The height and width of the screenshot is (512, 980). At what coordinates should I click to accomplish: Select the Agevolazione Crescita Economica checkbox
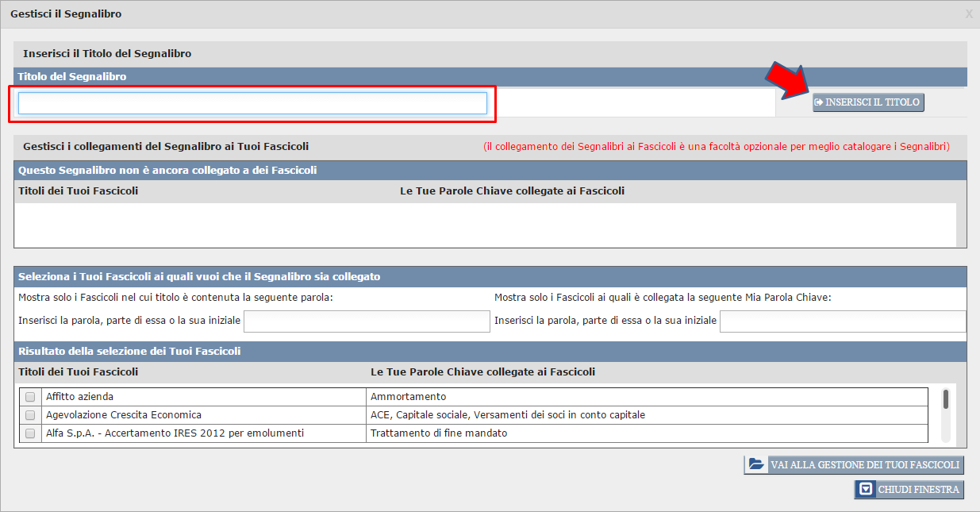point(30,415)
